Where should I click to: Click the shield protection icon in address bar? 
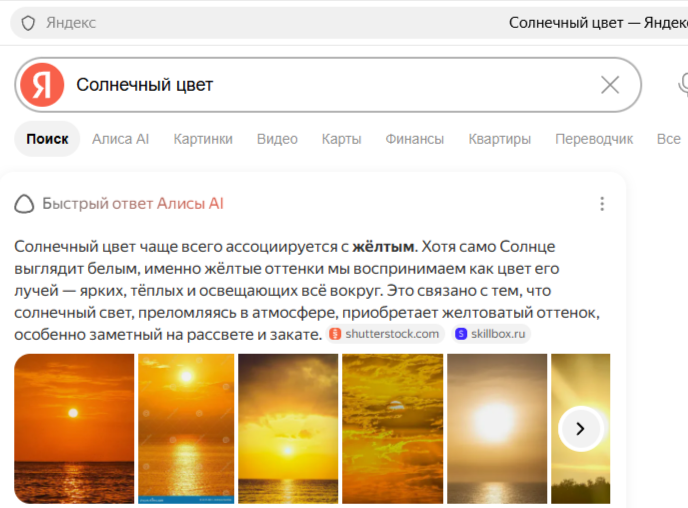[28, 23]
